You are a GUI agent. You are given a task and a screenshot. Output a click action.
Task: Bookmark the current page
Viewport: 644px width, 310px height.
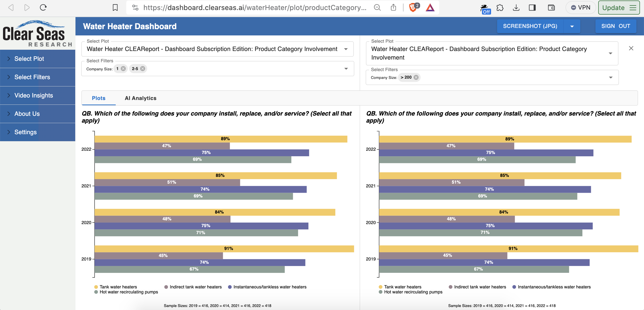coord(115,7)
